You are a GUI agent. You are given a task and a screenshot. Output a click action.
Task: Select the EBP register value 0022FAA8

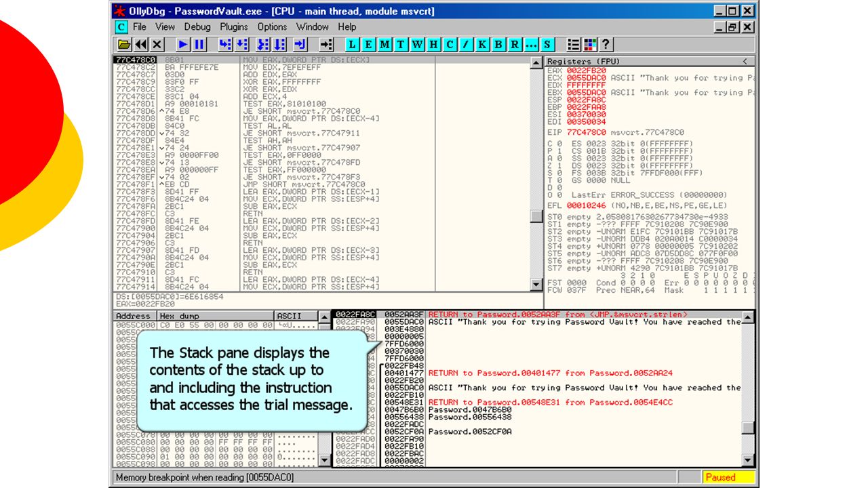click(x=587, y=107)
